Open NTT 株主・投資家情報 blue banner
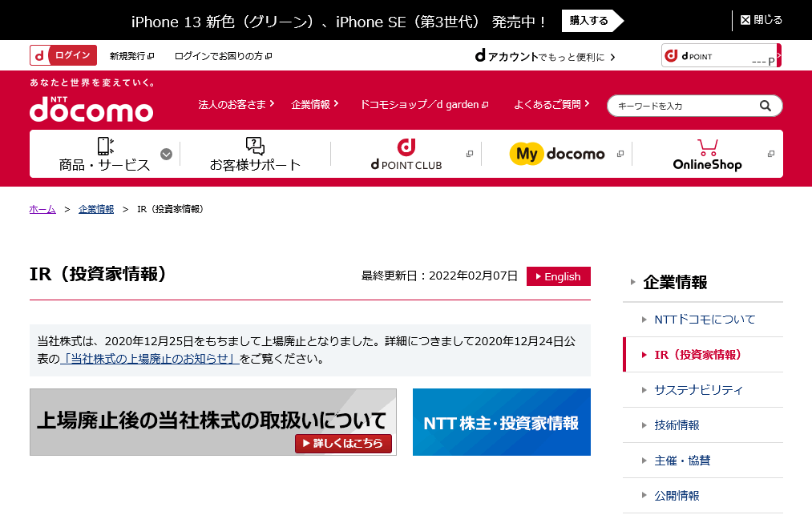Image resolution: width=812 pixels, height=519 pixels. tap(501, 422)
